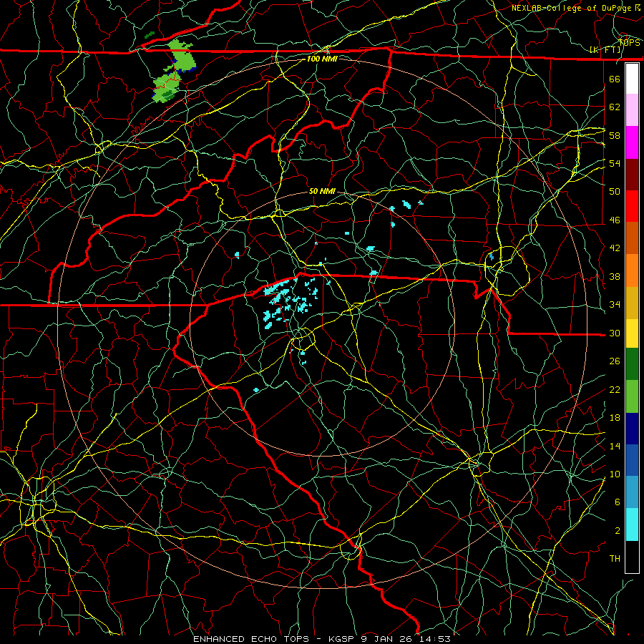
Task: Click the 30 value on the legend
Action: (x=615, y=333)
